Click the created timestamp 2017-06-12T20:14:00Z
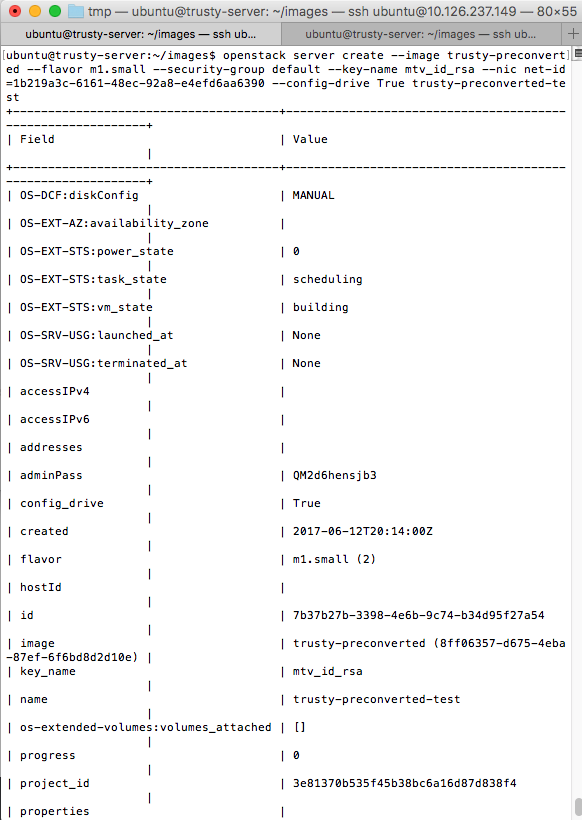 tap(363, 531)
